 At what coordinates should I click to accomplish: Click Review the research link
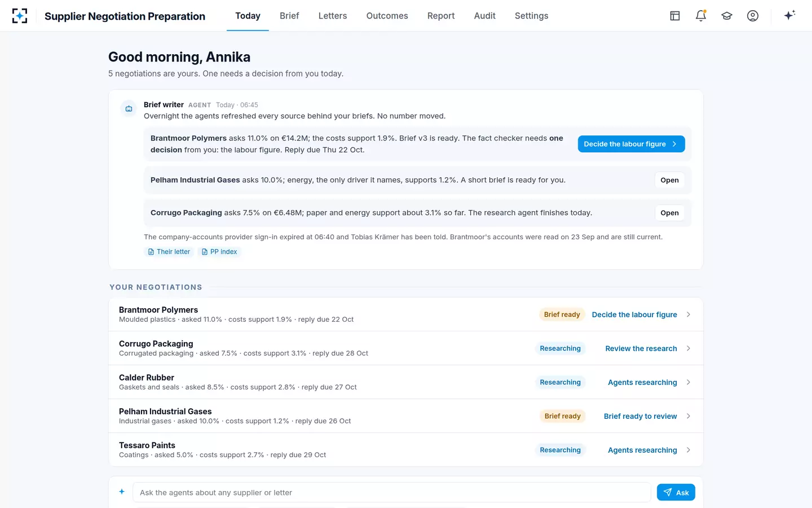pos(641,348)
